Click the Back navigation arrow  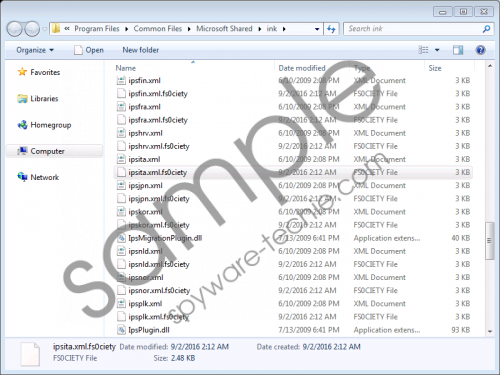click(15, 29)
